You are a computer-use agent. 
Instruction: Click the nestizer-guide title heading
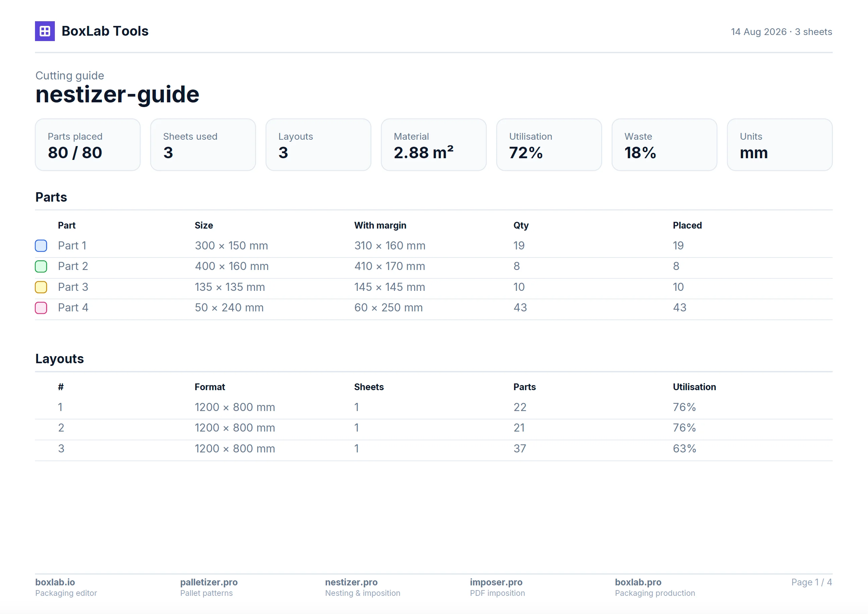(x=117, y=94)
